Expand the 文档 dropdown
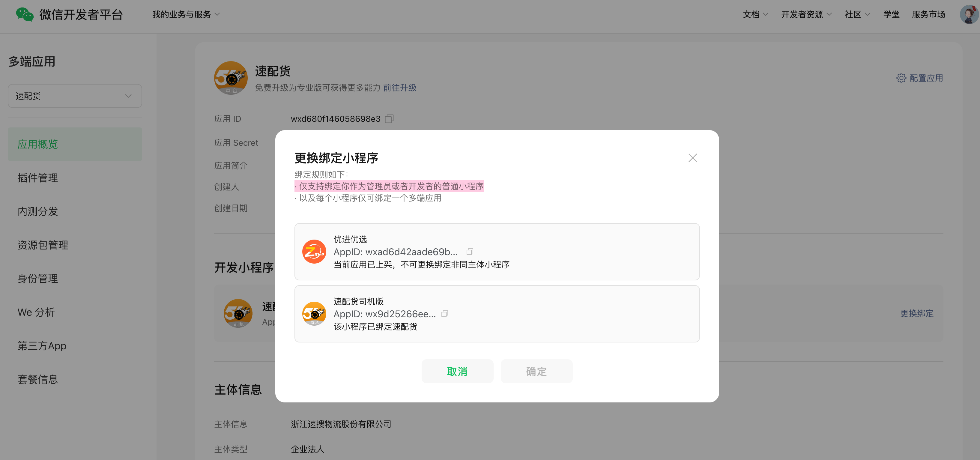The height and width of the screenshot is (460, 980). [755, 14]
